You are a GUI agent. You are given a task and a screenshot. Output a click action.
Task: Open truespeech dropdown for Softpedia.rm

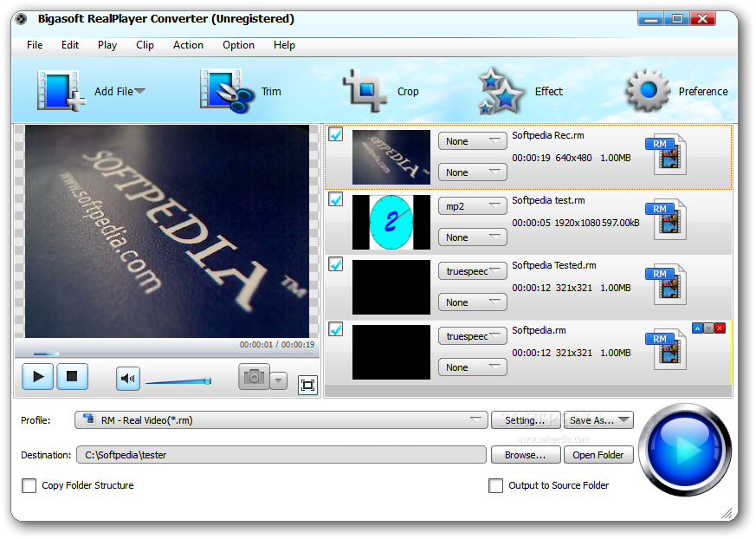click(x=473, y=336)
